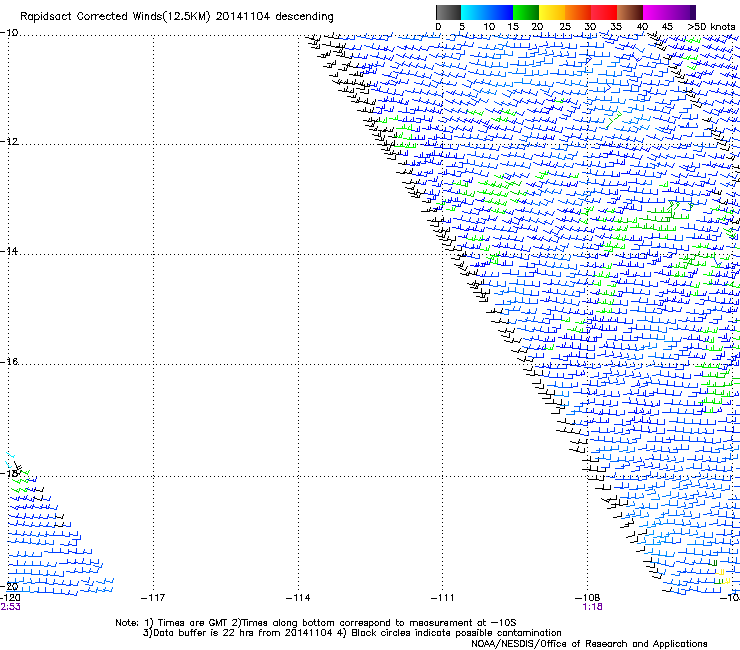
Task: Click the longitude label '-108'
Action: coord(588,598)
